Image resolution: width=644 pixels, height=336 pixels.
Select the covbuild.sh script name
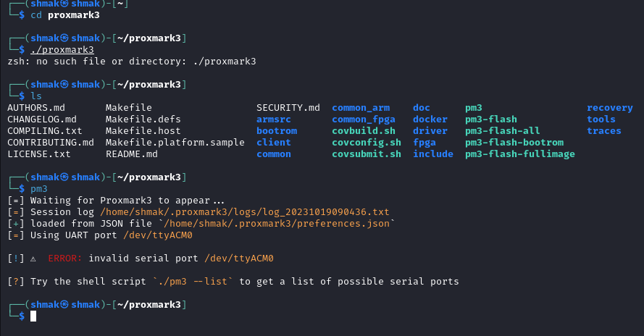(x=364, y=131)
